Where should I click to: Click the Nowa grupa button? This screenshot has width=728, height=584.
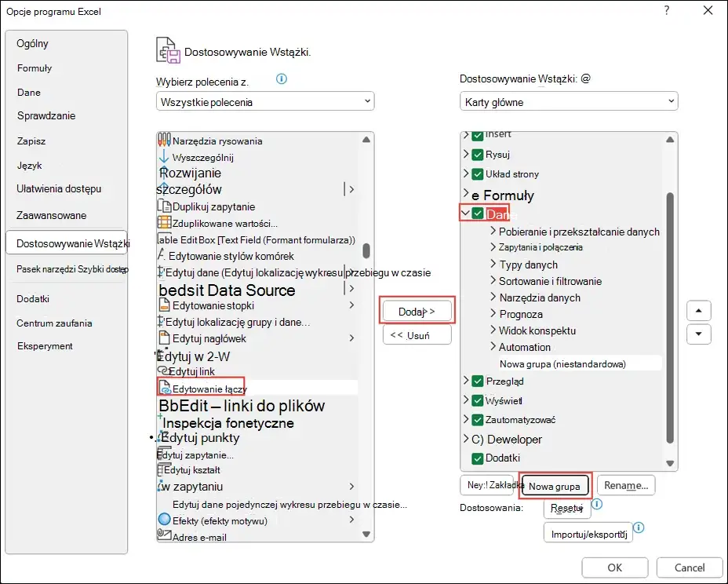(555, 486)
